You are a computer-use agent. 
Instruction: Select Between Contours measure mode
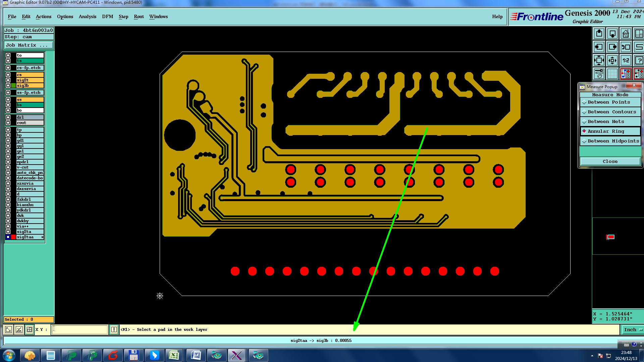[610, 112]
